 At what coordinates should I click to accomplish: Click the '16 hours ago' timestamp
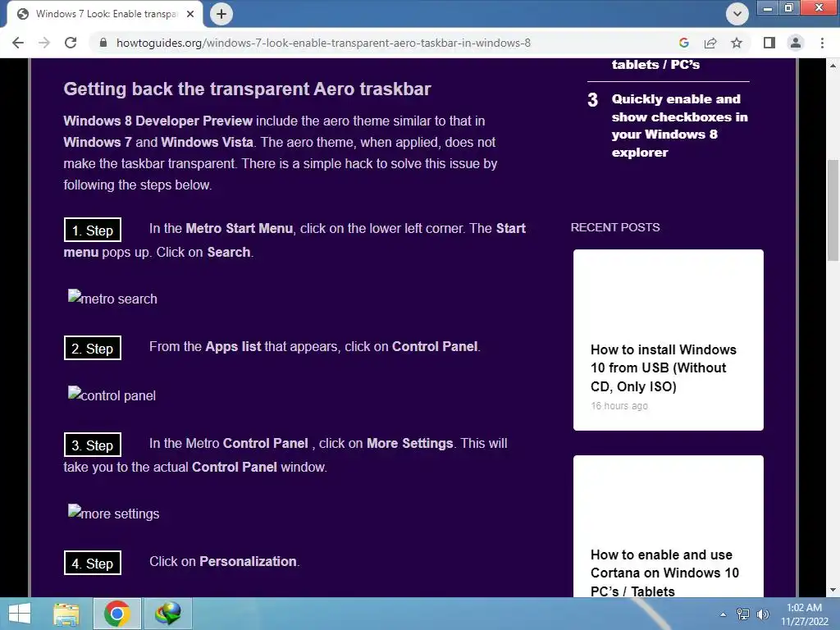619,406
